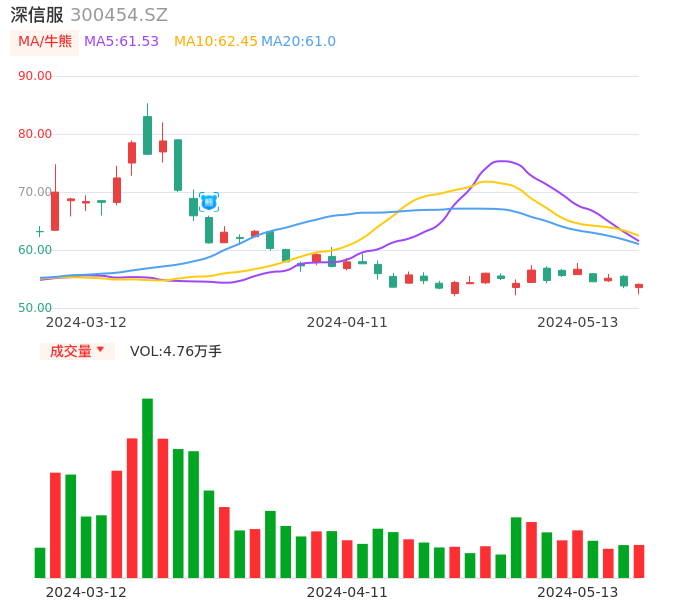Click the 70.00 price axis label
This screenshot has height=606, width=686.
(35, 192)
